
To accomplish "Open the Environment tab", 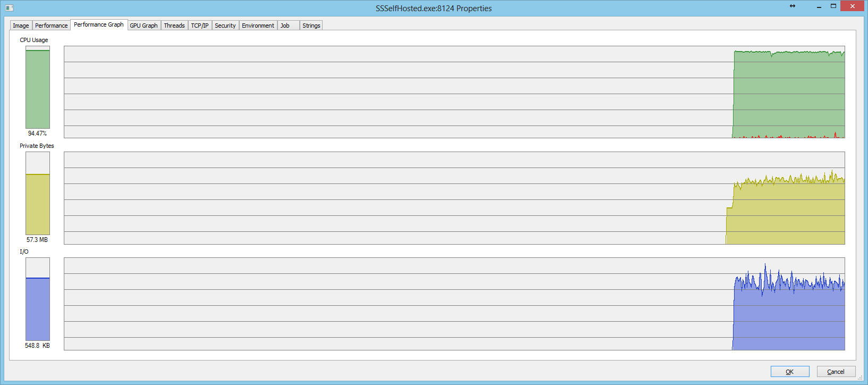I will coord(258,26).
